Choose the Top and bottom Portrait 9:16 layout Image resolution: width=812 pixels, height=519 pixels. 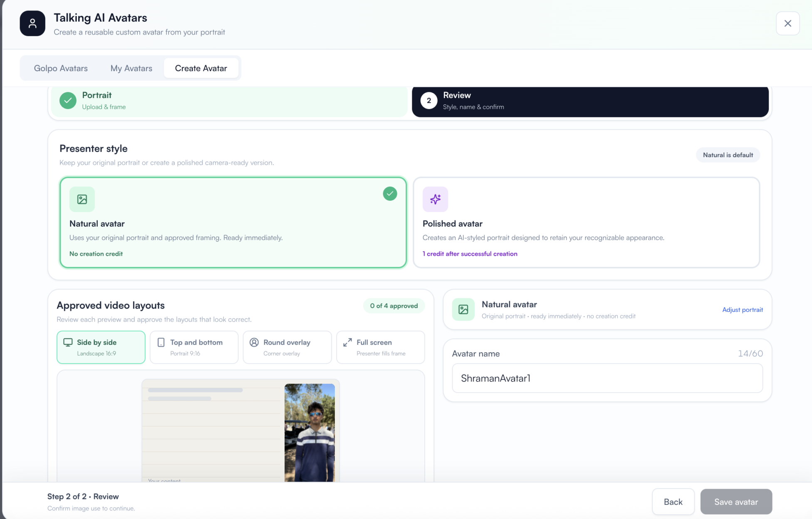[194, 347]
